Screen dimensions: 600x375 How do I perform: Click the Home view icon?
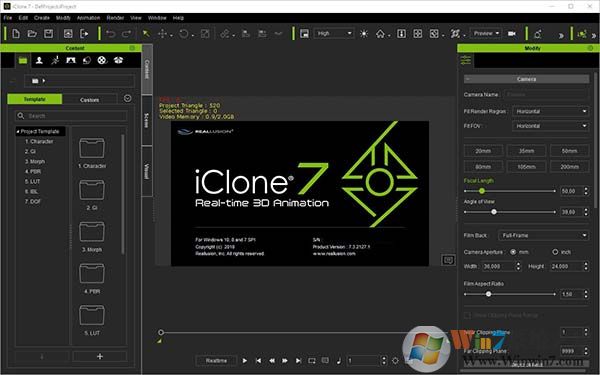point(380,34)
